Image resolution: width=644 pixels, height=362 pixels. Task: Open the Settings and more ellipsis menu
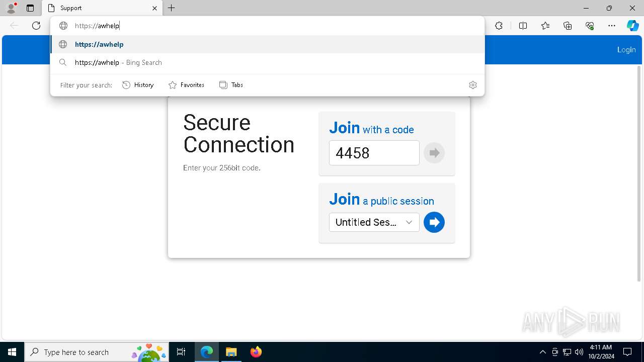point(612,26)
